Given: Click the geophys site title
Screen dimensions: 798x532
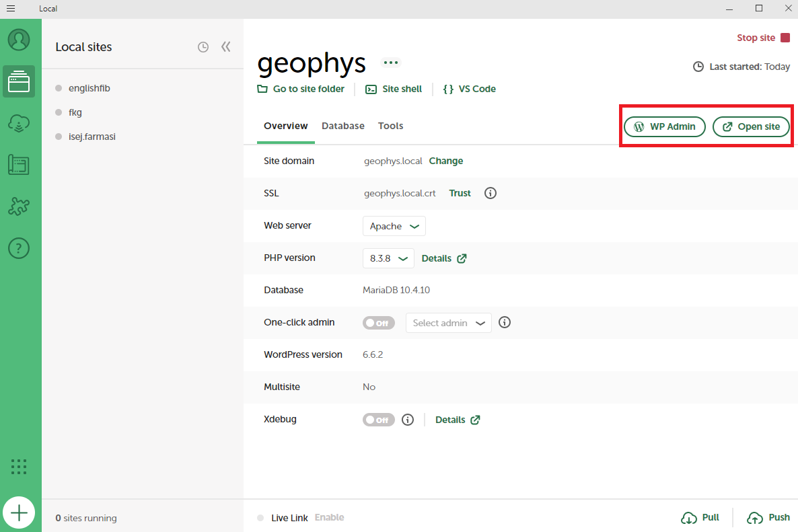Looking at the screenshot, I should point(312,63).
